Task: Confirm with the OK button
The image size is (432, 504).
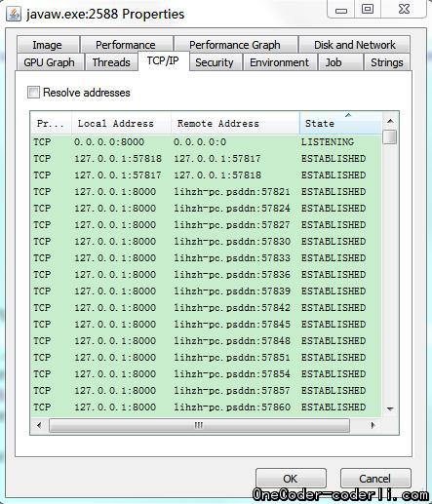Action: click(x=291, y=479)
